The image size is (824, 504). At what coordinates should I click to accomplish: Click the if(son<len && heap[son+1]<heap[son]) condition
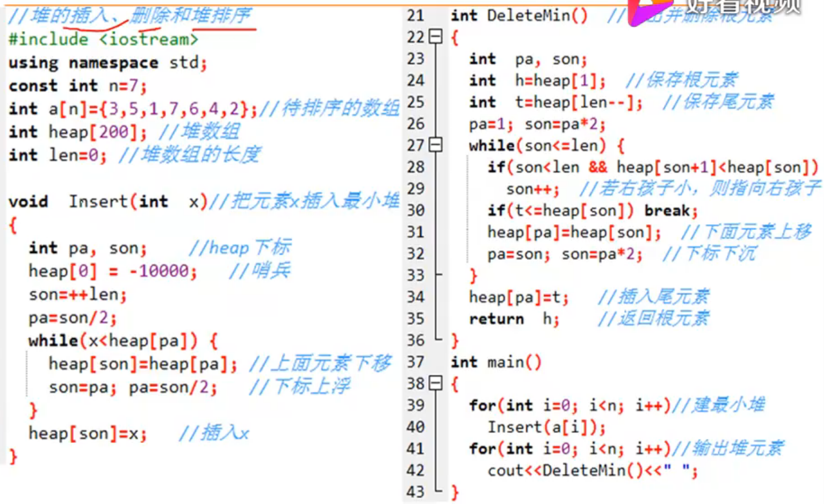[x=653, y=167]
